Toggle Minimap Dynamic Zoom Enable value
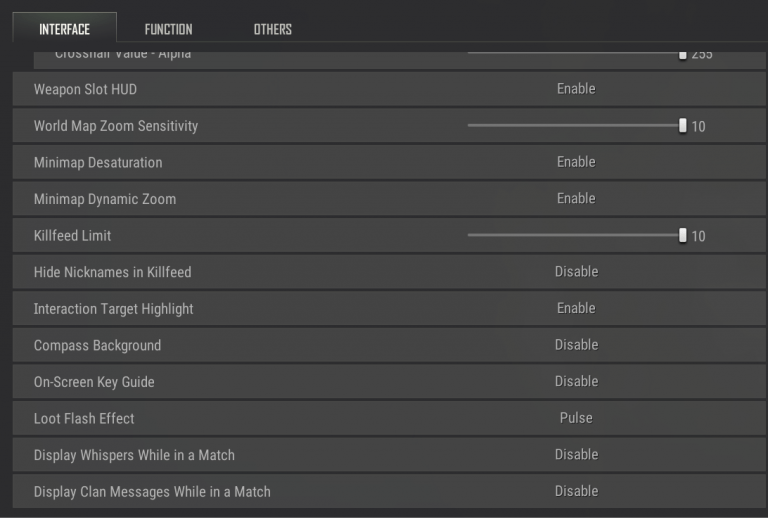 coord(576,198)
